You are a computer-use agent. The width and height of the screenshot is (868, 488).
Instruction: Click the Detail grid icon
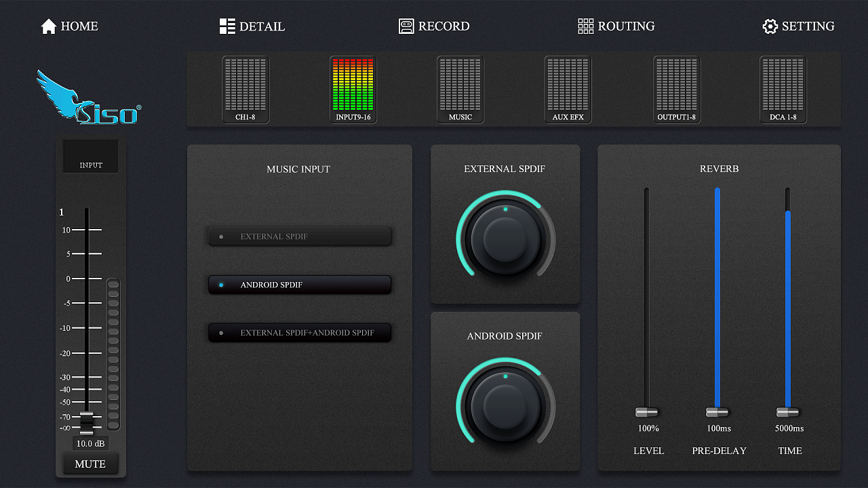tap(227, 26)
